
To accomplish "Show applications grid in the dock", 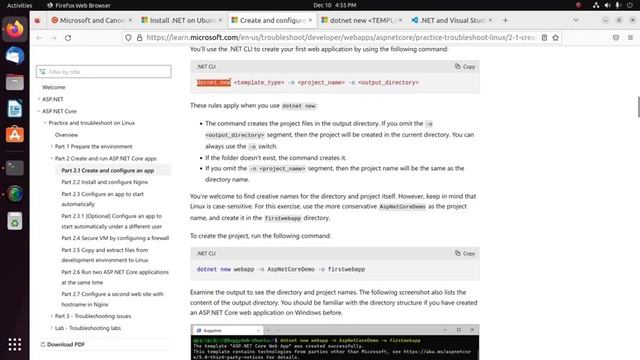I will click(15, 344).
